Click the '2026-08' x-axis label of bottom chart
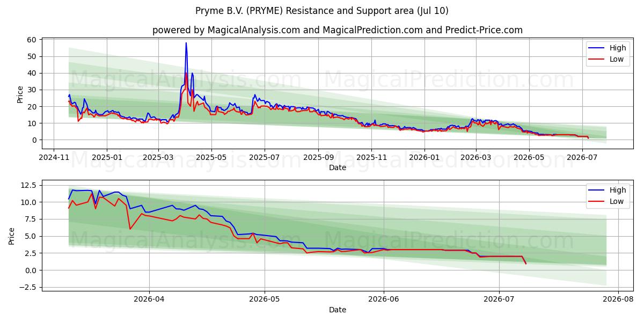 [618, 300]
